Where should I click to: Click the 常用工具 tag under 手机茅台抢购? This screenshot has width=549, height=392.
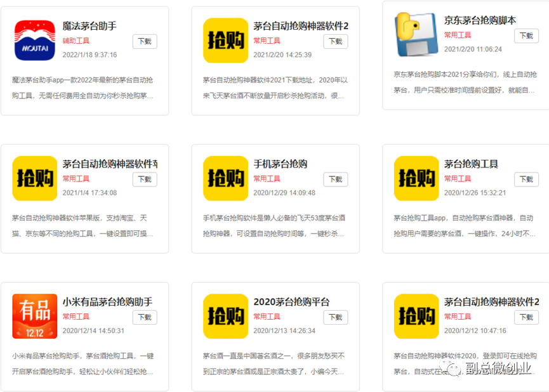click(x=267, y=178)
